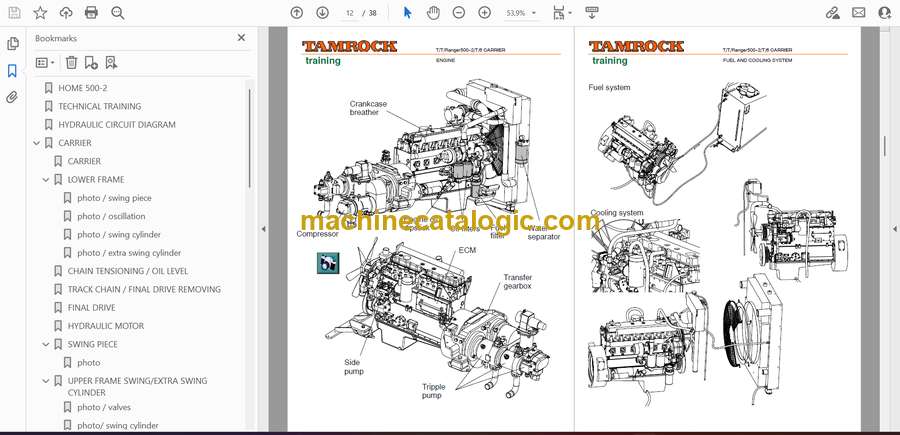Open the HOME 500-2 bookmark
Viewport: 900px width, 435px height.
click(83, 88)
